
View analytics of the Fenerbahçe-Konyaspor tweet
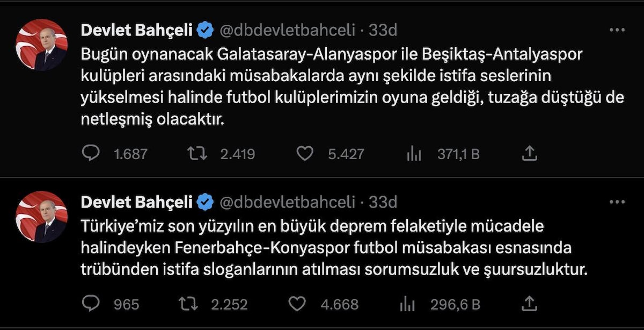coord(407,305)
